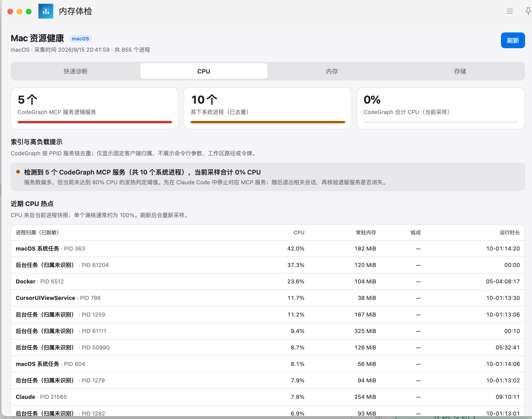Viewport: 532px width, 419px height.
Task: Click the CPU column header in the table
Action: (299, 232)
